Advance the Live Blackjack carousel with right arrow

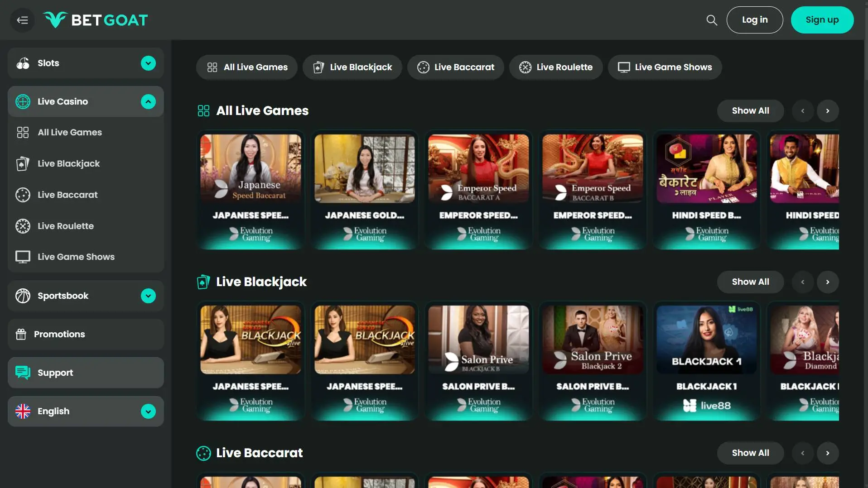[x=828, y=282]
